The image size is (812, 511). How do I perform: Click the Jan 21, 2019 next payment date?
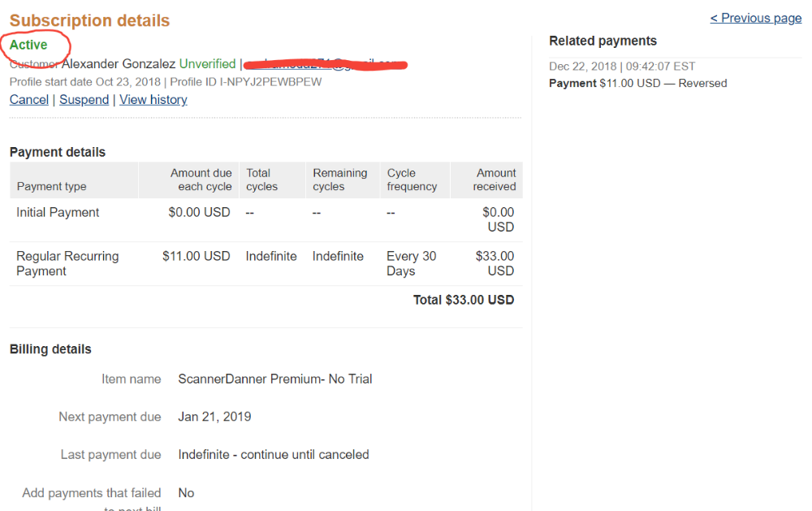tap(214, 417)
